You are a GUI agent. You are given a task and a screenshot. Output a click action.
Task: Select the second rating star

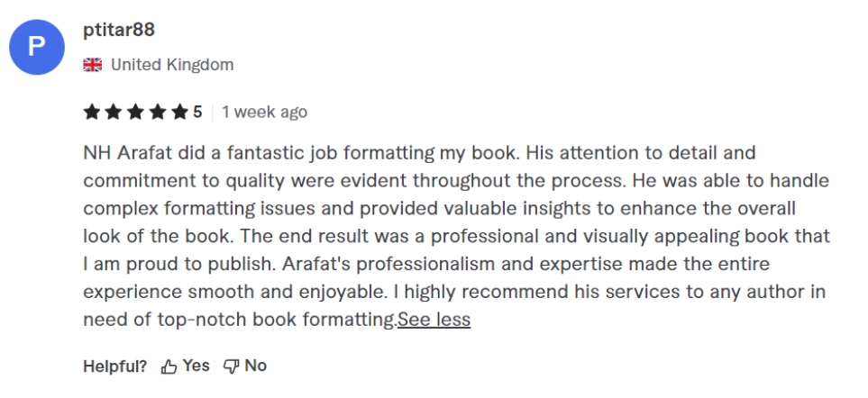pos(112,113)
